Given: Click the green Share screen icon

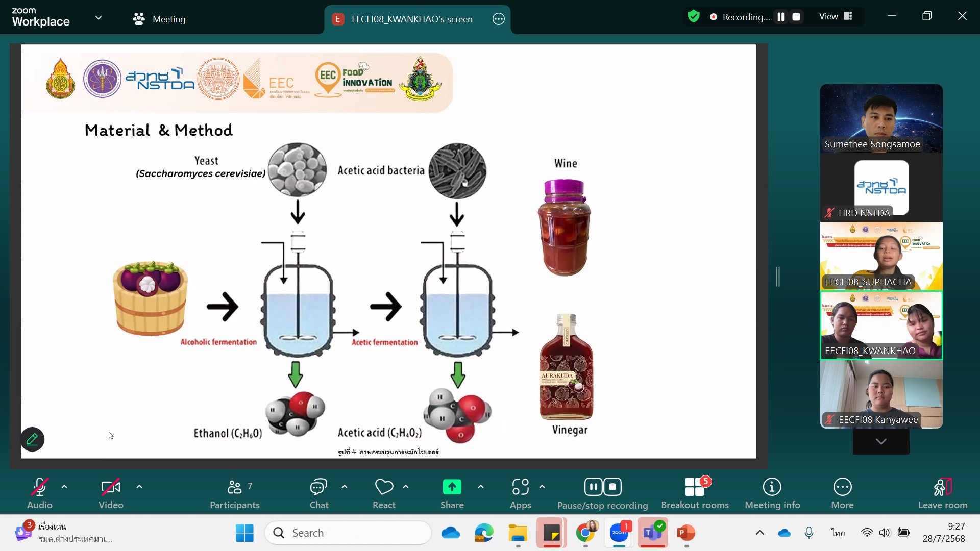Looking at the screenshot, I should click(x=452, y=487).
